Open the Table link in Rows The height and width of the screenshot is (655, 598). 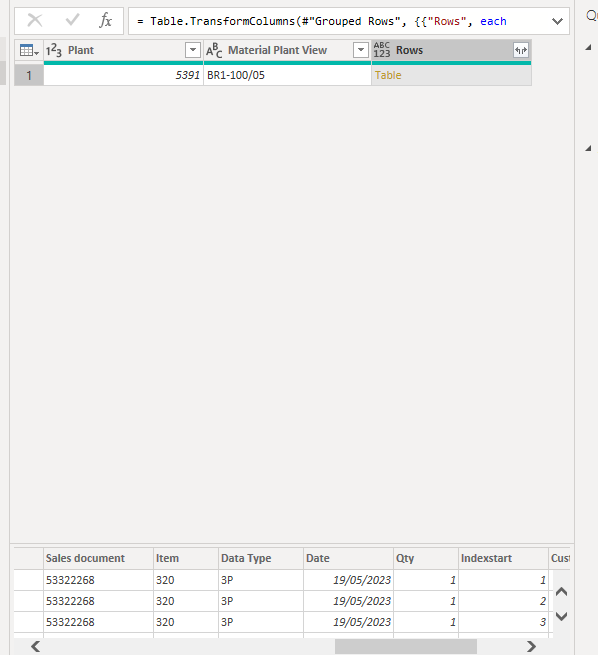point(388,76)
